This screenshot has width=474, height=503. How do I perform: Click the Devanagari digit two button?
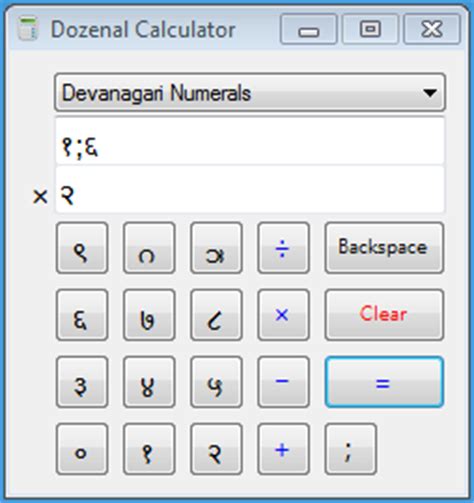coord(216,449)
